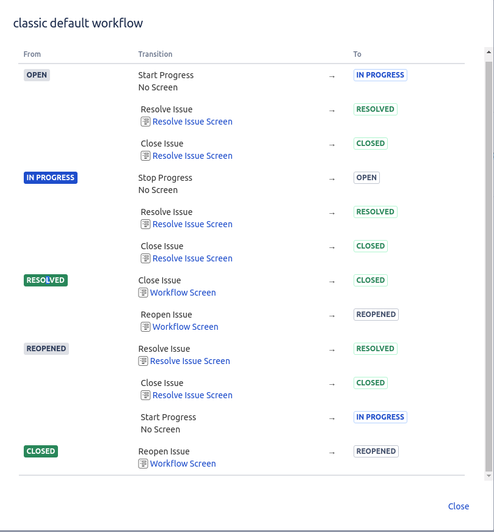Click IN PROGRESS target of Open's Start Progress
This screenshot has width=494, height=532.
pos(380,75)
